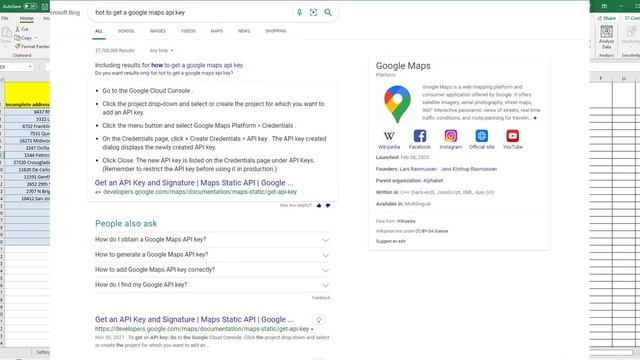Toggle the AutoSave switch in Excel
The image size is (640, 360).
[29, 6]
